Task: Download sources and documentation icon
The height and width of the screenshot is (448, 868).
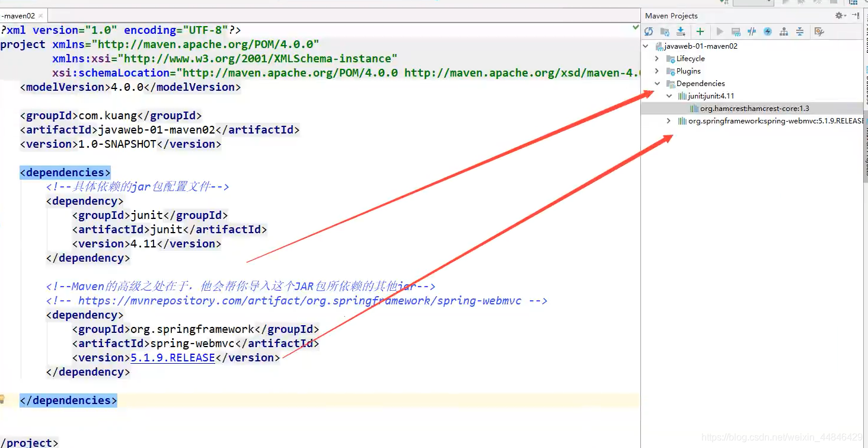Action: click(681, 31)
